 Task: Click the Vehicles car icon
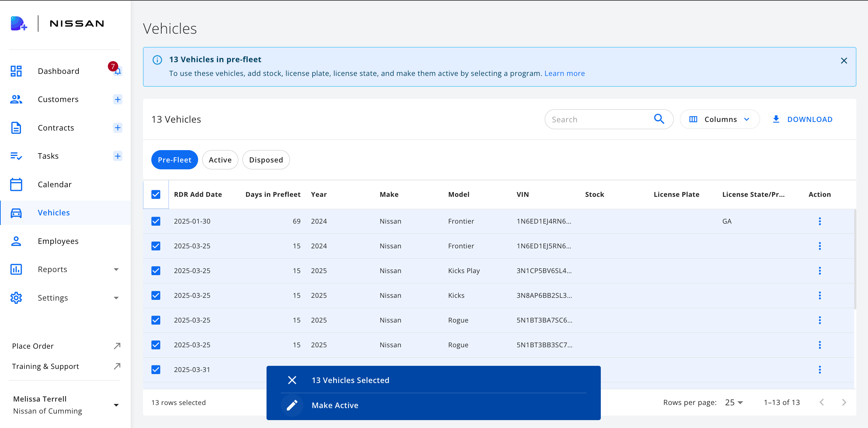(x=16, y=213)
